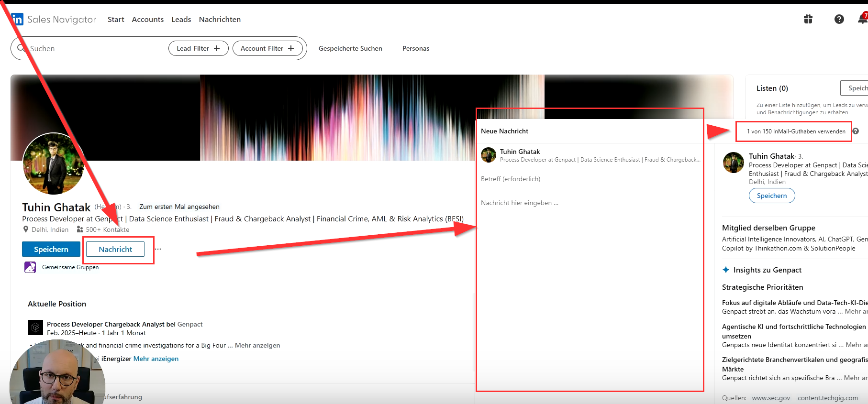Open the Accounts menu item
This screenshot has width=868, height=404.
[x=148, y=20]
